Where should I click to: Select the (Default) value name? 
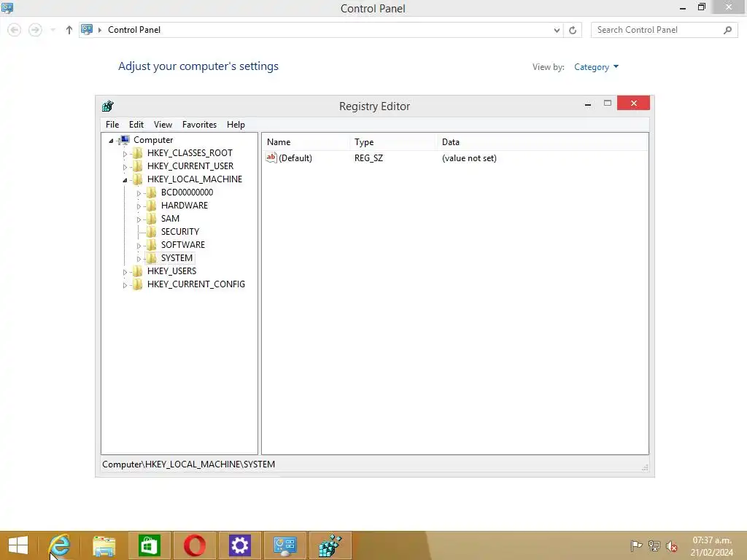295,158
